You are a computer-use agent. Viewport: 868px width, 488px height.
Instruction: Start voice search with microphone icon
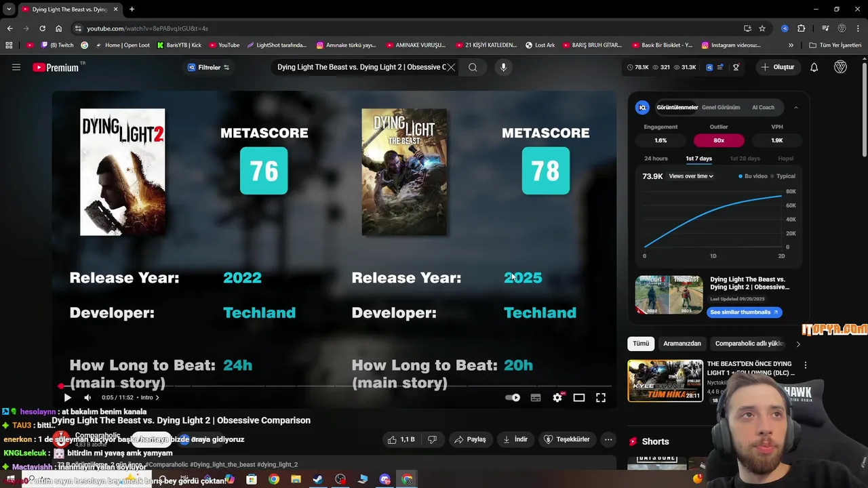pyautogui.click(x=503, y=67)
